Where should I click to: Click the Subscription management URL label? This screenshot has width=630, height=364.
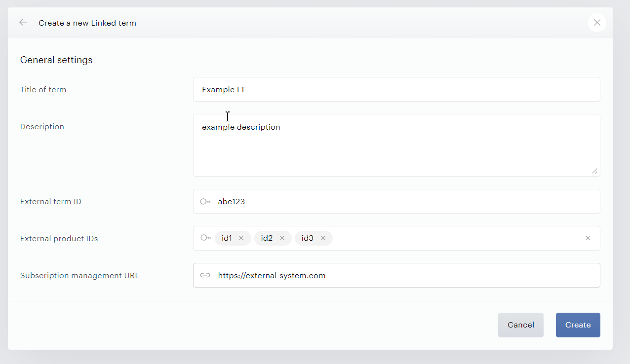(79, 276)
